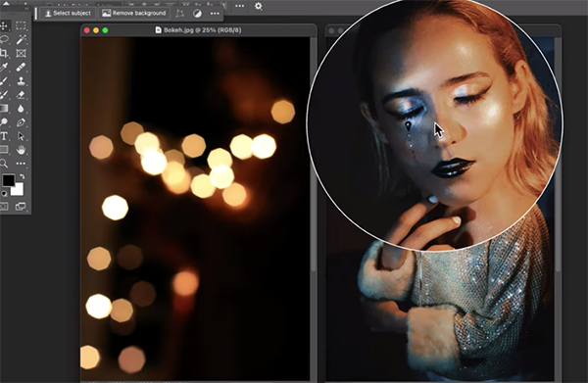Viewport: 588px width, 383px height.
Task: Select the Rectangle shape tool
Action: (4, 150)
